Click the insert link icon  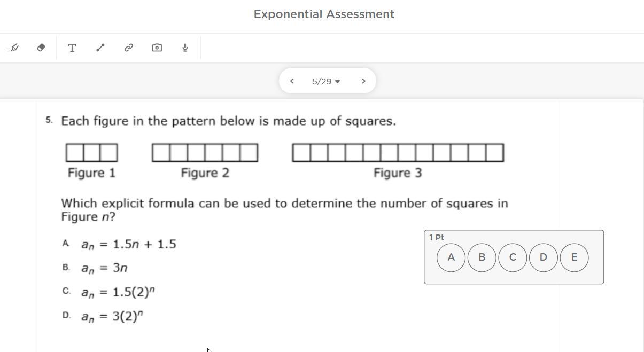click(x=129, y=48)
